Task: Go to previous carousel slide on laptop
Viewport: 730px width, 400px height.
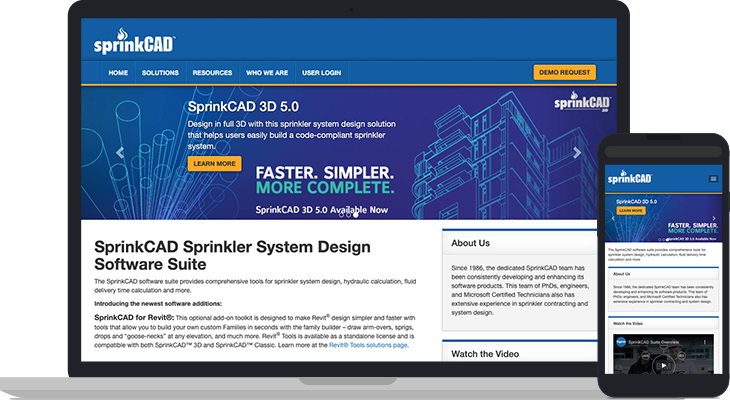Action: pos(120,152)
